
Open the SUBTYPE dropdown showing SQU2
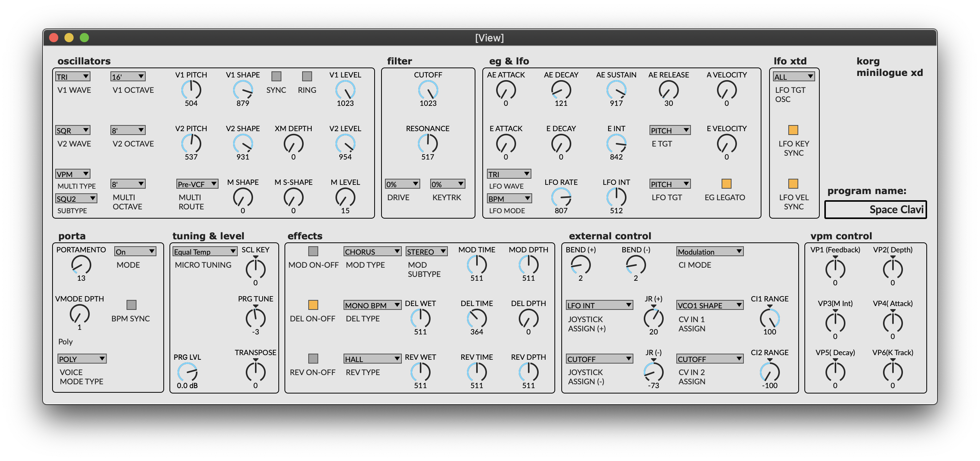pyautogui.click(x=76, y=199)
